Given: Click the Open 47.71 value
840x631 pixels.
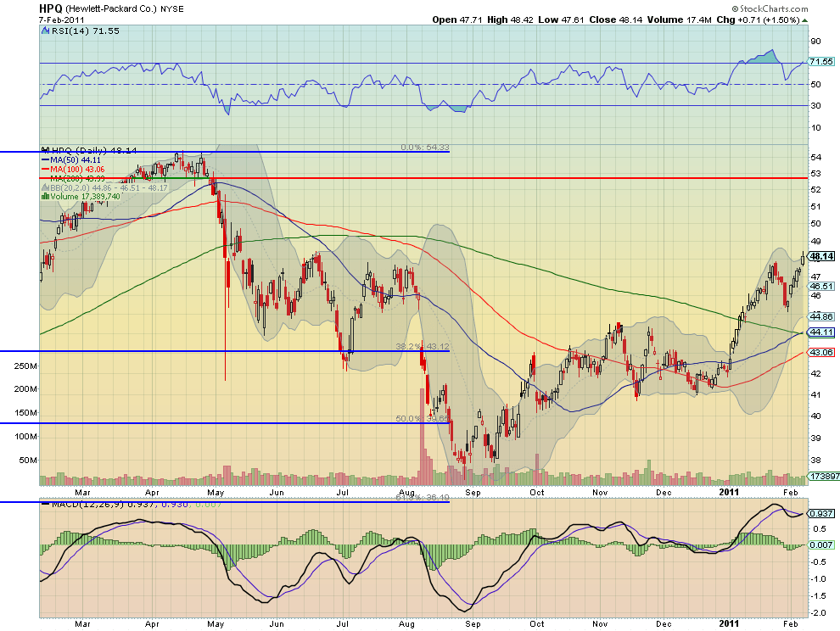Looking at the screenshot, I should click(457, 20).
